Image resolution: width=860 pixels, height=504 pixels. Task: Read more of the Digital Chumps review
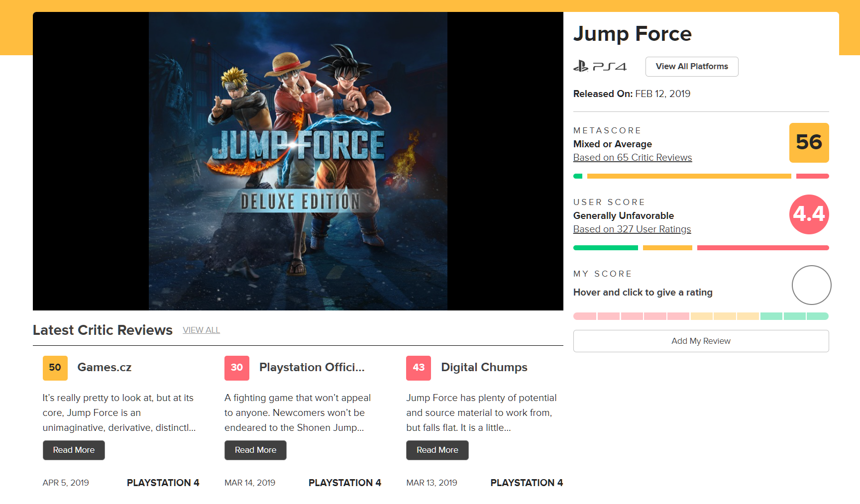437,450
